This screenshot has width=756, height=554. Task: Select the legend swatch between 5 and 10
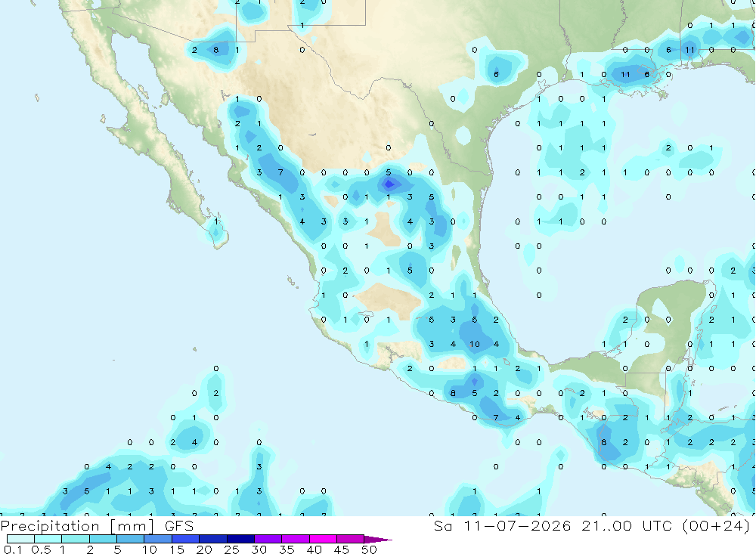pyautogui.click(x=130, y=539)
